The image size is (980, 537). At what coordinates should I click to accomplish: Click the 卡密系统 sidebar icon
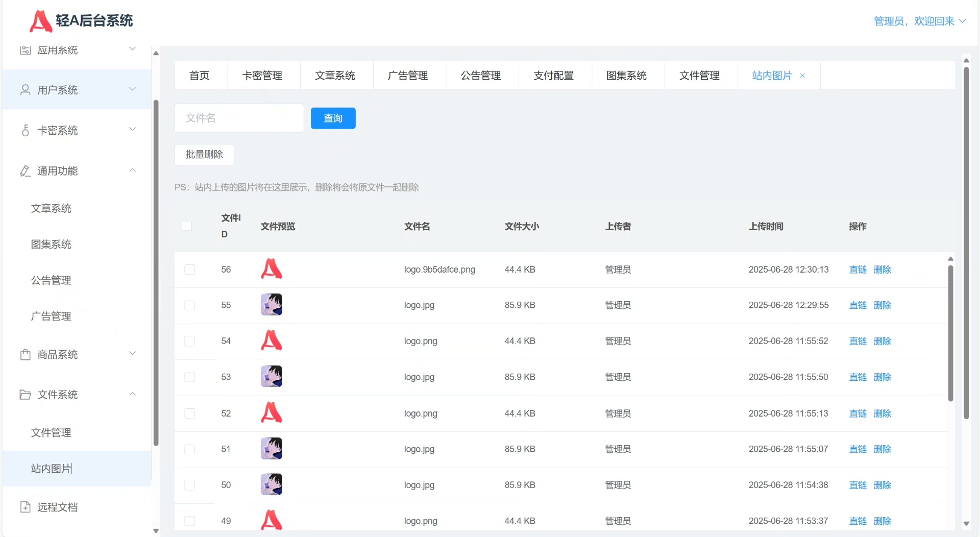25,131
